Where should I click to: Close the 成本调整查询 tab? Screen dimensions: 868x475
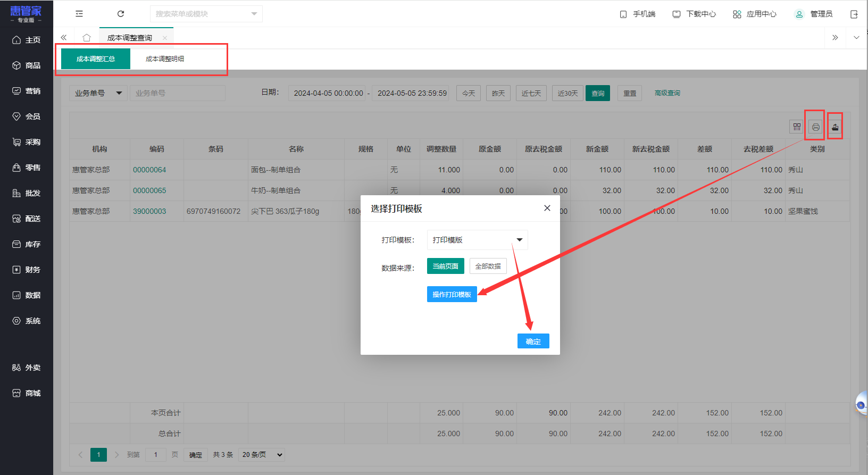click(165, 38)
